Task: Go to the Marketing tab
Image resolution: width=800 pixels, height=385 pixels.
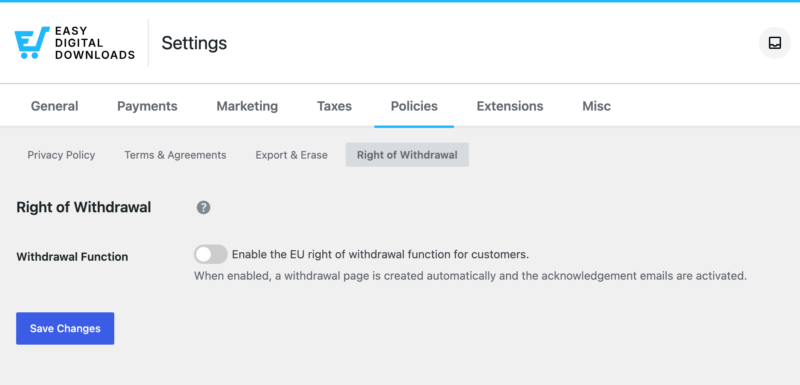Action: [247, 106]
